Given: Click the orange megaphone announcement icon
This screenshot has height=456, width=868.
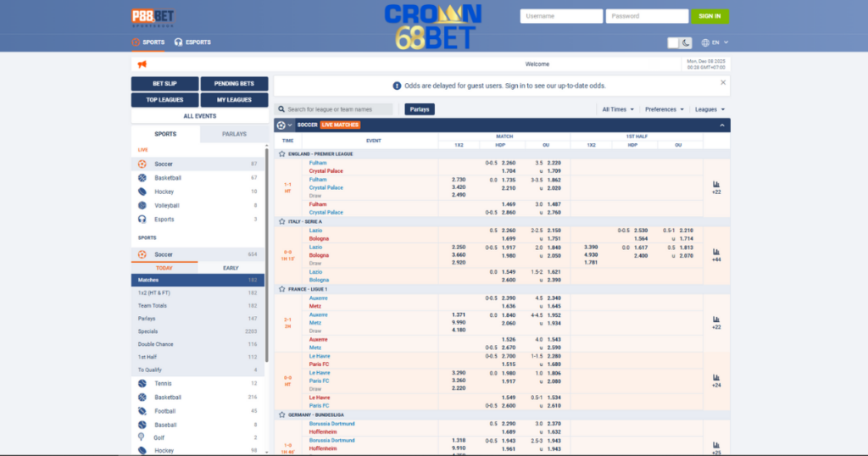Looking at the screenshot, I should pyautogui.click(x=142, y=64).
